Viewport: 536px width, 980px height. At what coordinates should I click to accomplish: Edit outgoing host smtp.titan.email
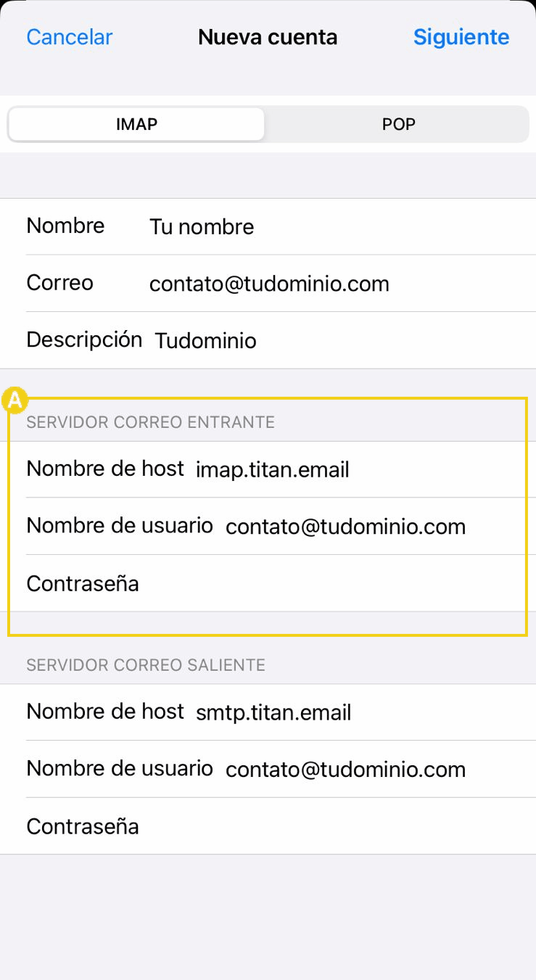[x=273, y=713]
